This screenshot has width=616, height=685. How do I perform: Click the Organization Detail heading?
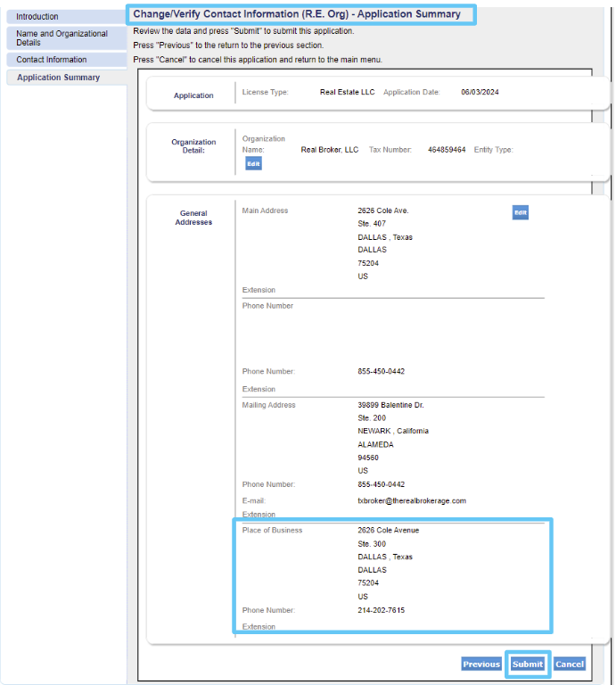pyautogui.click(x=193, y=146)
